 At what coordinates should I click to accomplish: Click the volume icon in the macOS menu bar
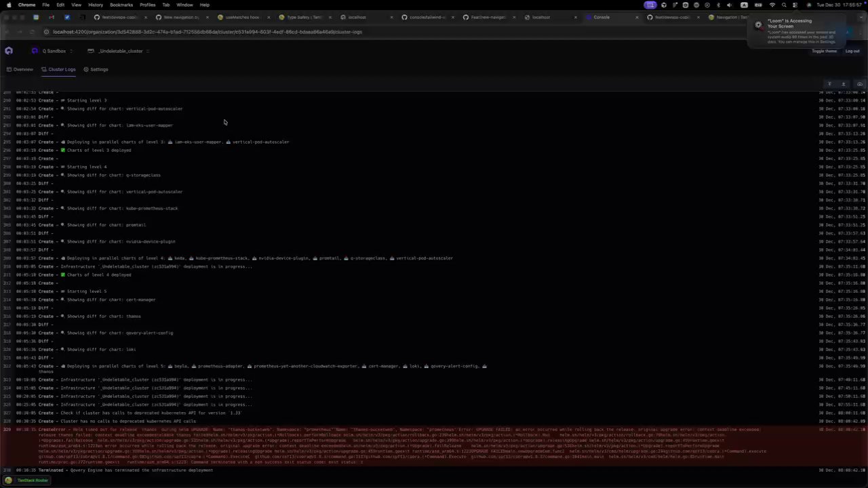pos(729,5)
